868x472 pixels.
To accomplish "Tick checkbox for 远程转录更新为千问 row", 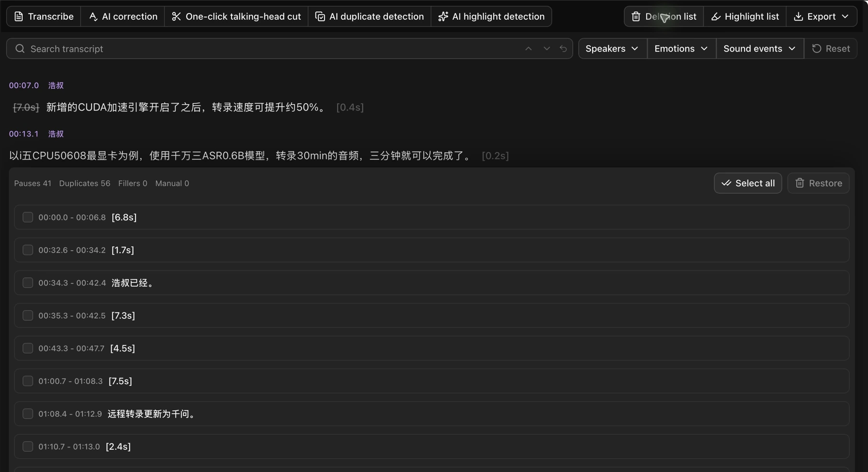I will pyautogui.click(x=27, y=414).
